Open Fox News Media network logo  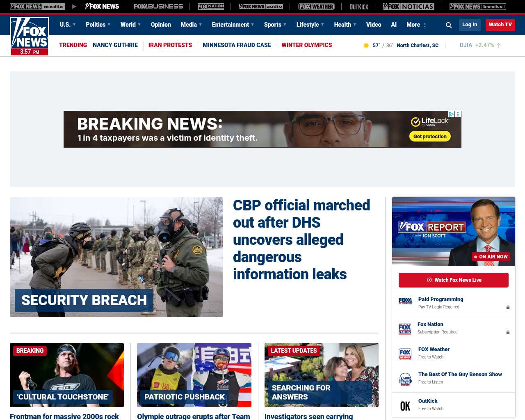(37, 7)
